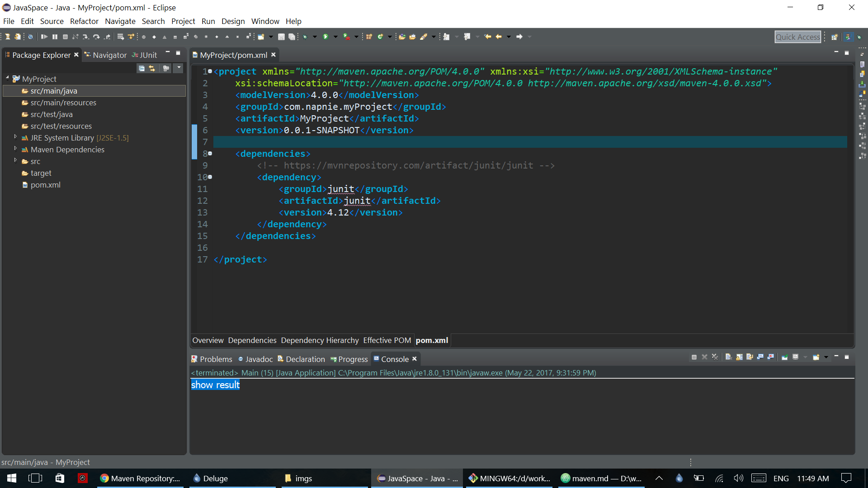The image size is (868, 488).
Task: Open New wizard dropdown arrow
Action: coord(271,37)
